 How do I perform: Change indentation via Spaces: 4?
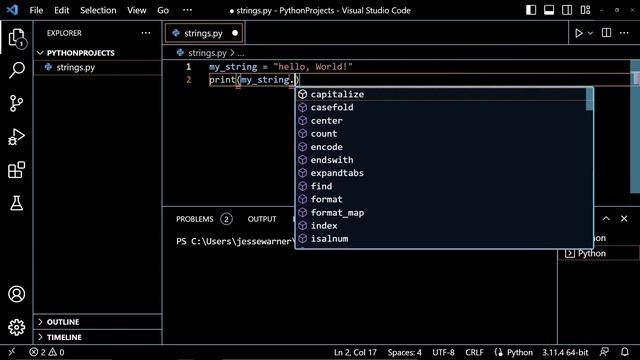tap(404, 352)
